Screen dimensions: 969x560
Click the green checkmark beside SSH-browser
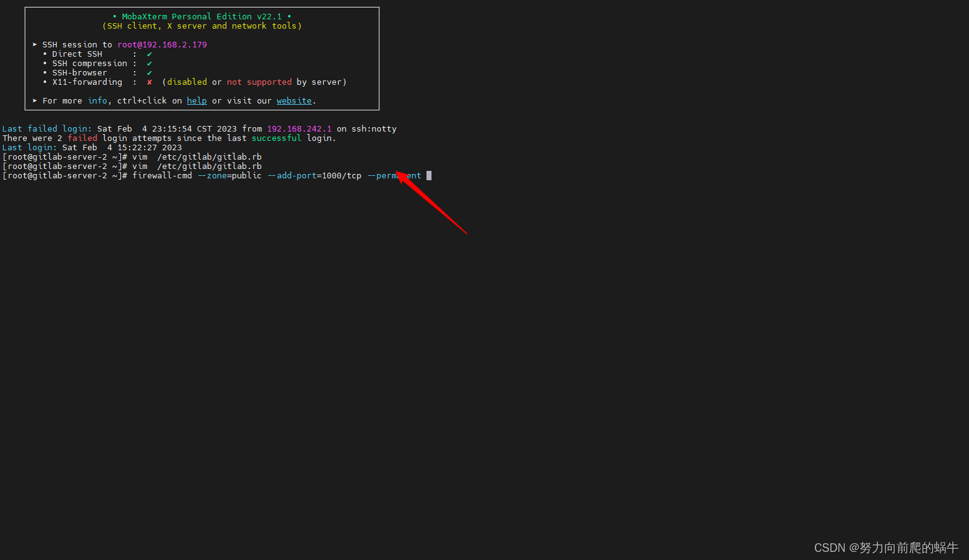(x=150, y=73)
